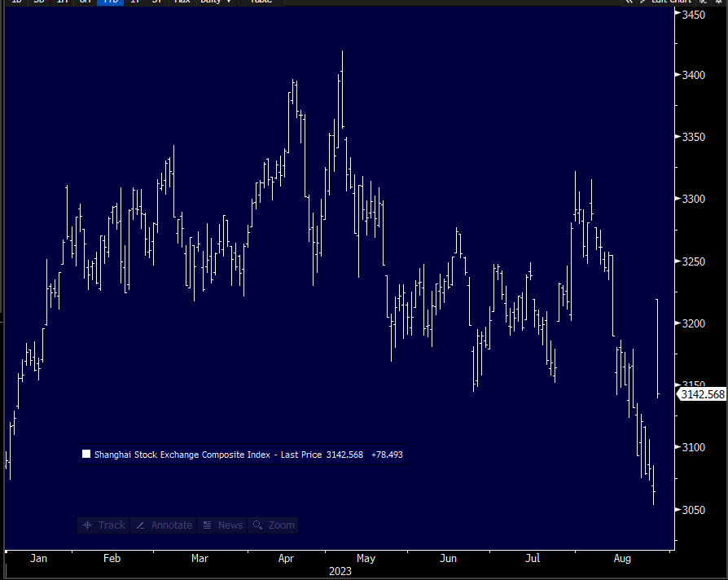Viewport: 728px width, 580px height.
Task: Click the Jun label on date axis
Action: point(448,558)
